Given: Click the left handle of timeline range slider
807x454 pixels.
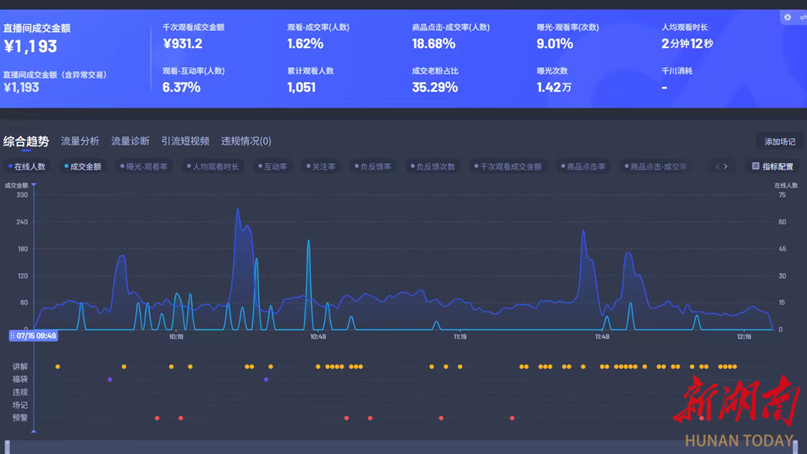Looking at the screenshot, I should pos(7,446).
